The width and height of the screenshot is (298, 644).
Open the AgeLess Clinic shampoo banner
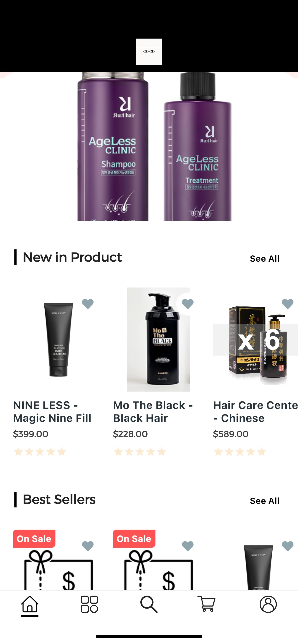pos(149,146)
